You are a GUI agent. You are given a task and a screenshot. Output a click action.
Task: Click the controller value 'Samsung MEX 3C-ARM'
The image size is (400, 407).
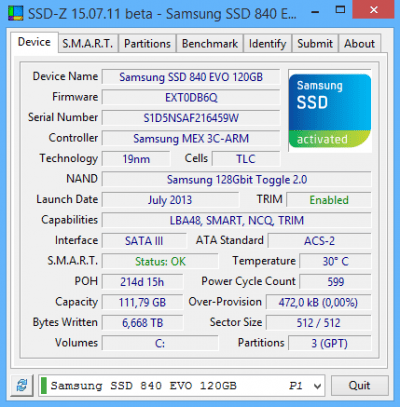(x=191, y=138)
